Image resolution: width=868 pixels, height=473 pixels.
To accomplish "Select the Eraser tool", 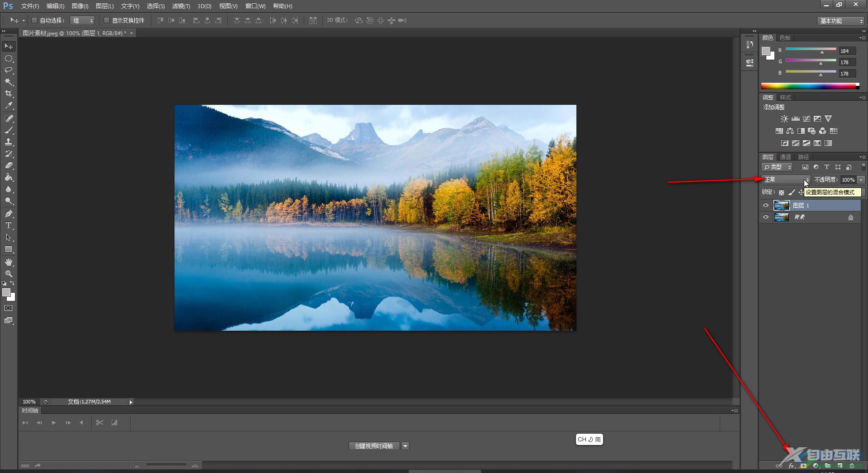I will click(9, 165).
